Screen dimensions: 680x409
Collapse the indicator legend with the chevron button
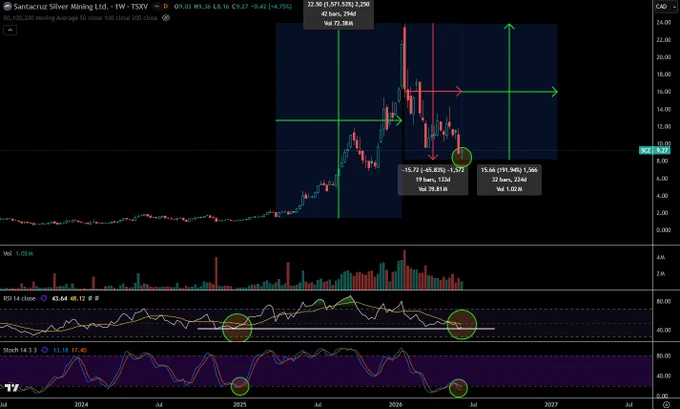tap(10, 30)
